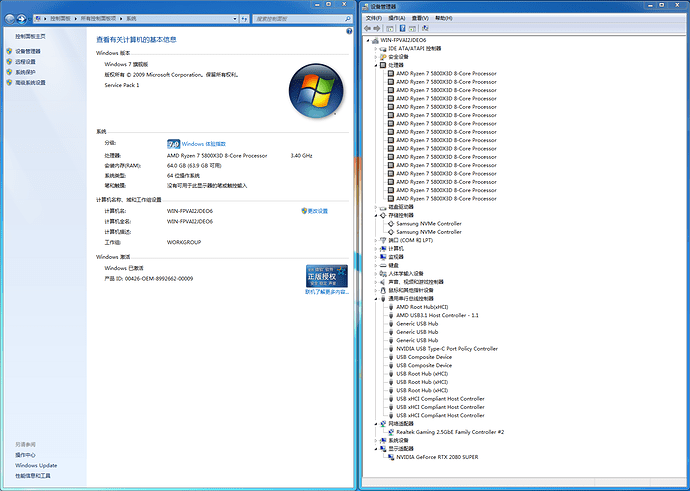Collapse the 存储控制器 storage controllers node

pyautogui.click(x=376, y=215)
